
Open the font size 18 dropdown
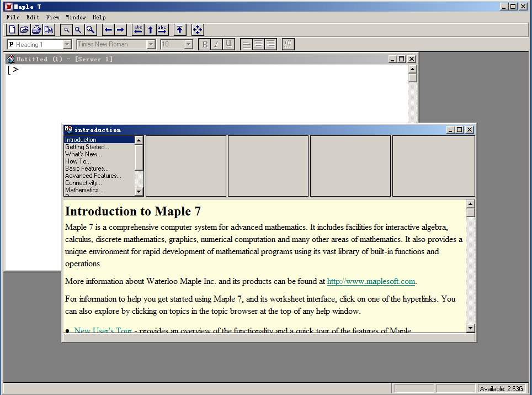[189, 45]
